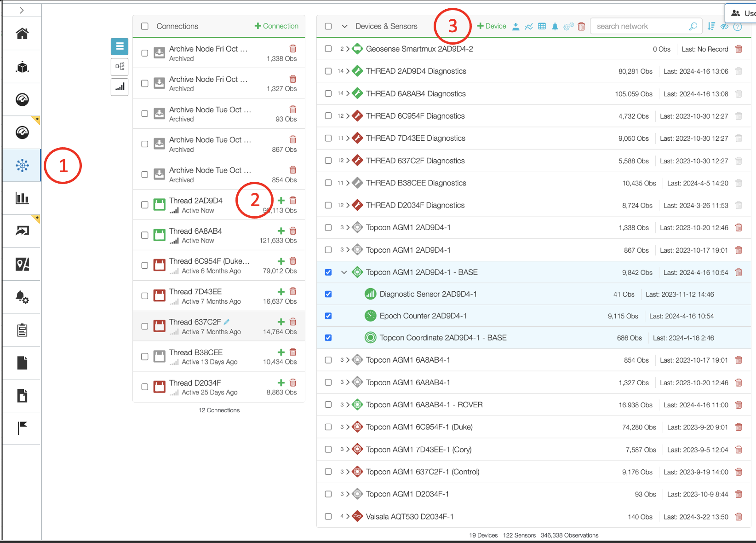This screenshot has width=756, height=543.
Task: Click the download icon in the Devices toolbar
Action: pyautogui.click(x=515, y=27)
